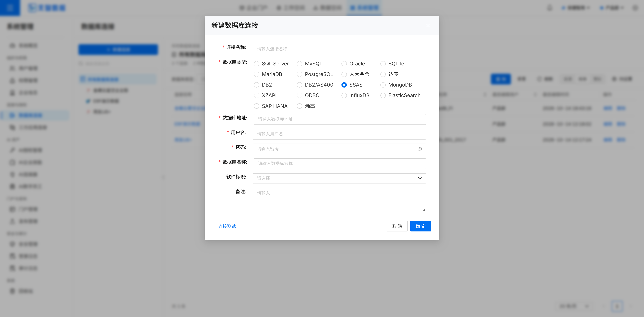Select 人大金仓 database type

[x=344, y=74]
